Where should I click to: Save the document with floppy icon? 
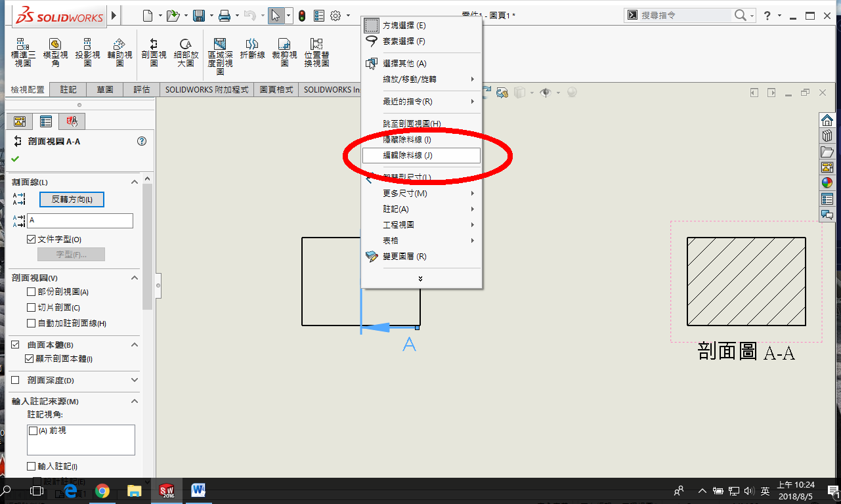pyautogui.click(x=198, y=15)
